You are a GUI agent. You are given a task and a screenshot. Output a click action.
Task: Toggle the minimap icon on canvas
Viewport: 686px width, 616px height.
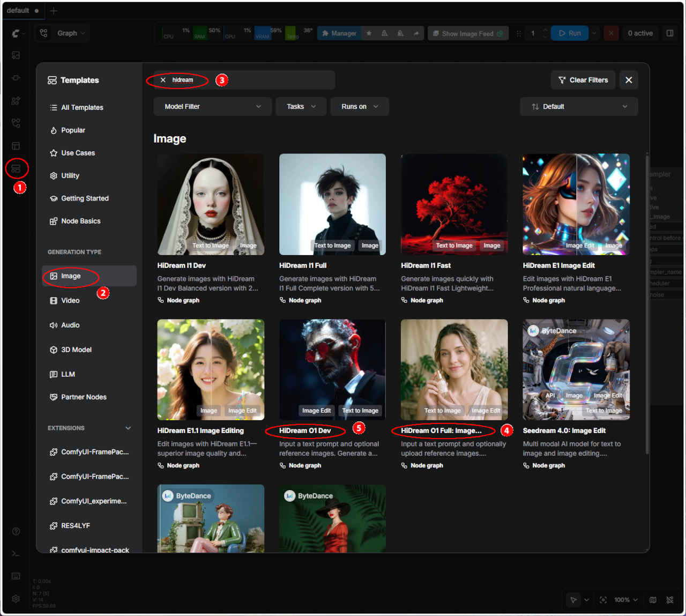(653, 600)
